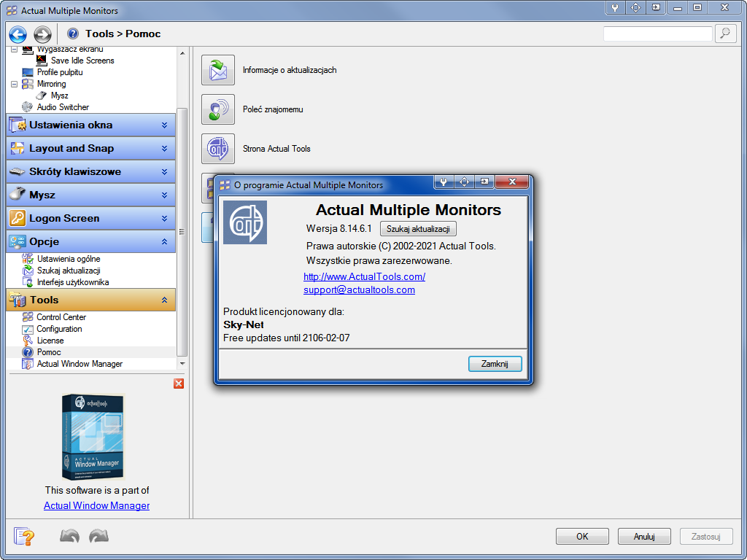
Task: Go back with the blue back arrow
Action: tap(18, 34)
